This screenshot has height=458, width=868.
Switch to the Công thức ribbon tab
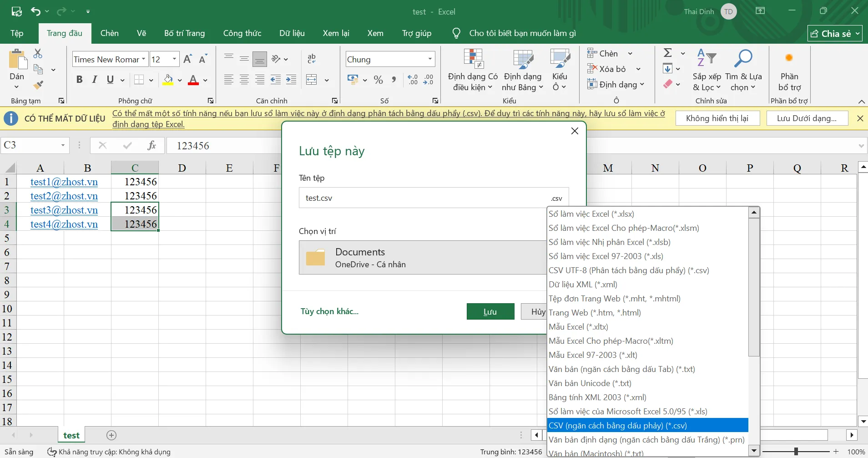pos(242,33)
